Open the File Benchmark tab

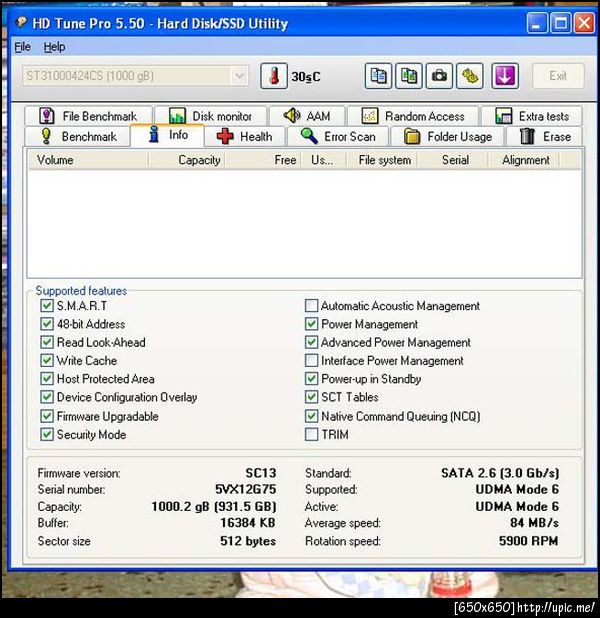[88, 116]
